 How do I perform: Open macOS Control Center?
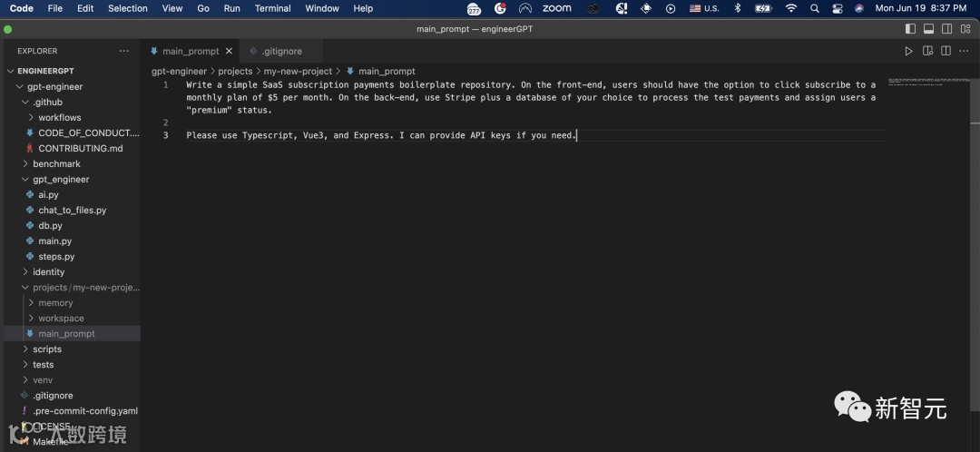(838, 8)
